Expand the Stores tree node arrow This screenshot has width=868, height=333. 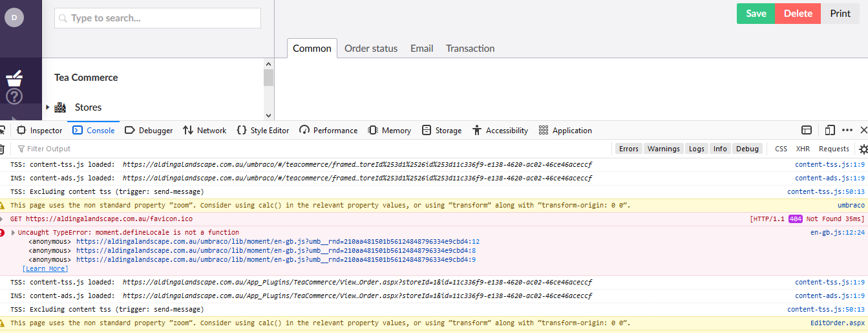48,107
